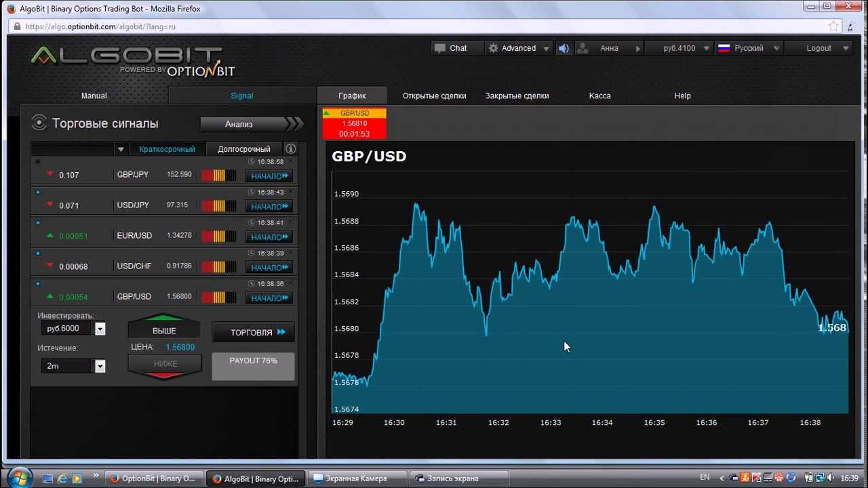Open the Инвестировать amount dropdown
Viewport: 868px width, 488px height.
(x=100, y=329)
